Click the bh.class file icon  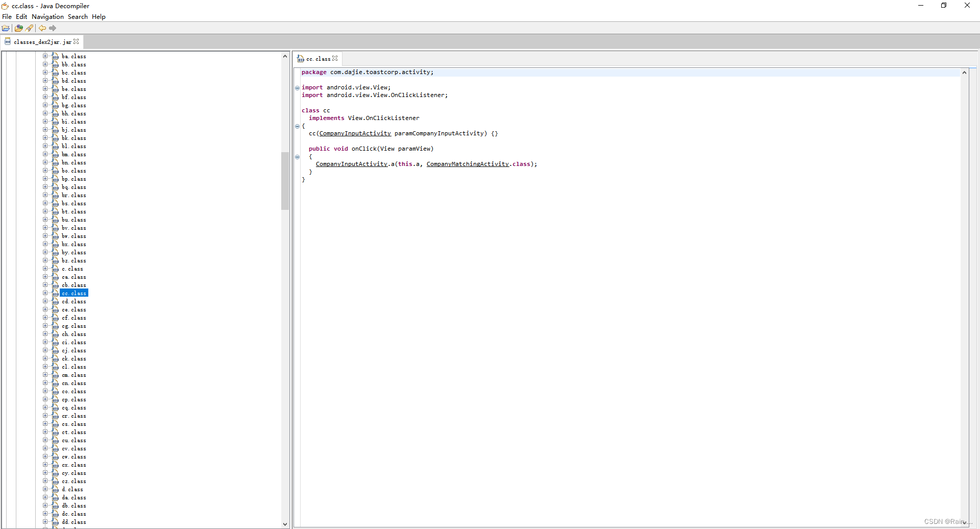55,113
